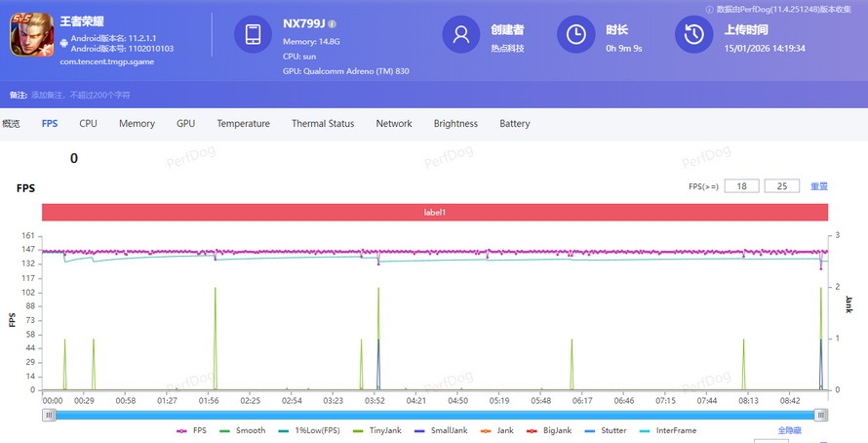Click the upload time history icon
Screen dimensions: 868x443
tap(693, 34)
